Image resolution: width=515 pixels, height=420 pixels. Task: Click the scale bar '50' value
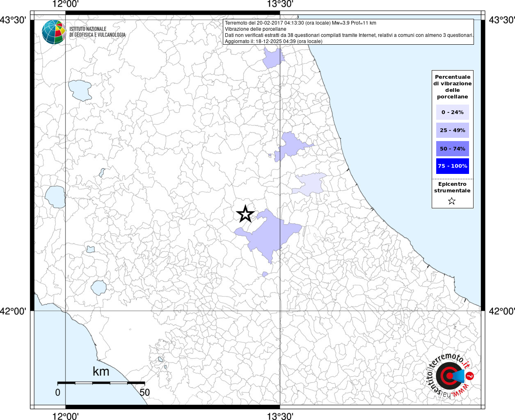click(144, 392)
